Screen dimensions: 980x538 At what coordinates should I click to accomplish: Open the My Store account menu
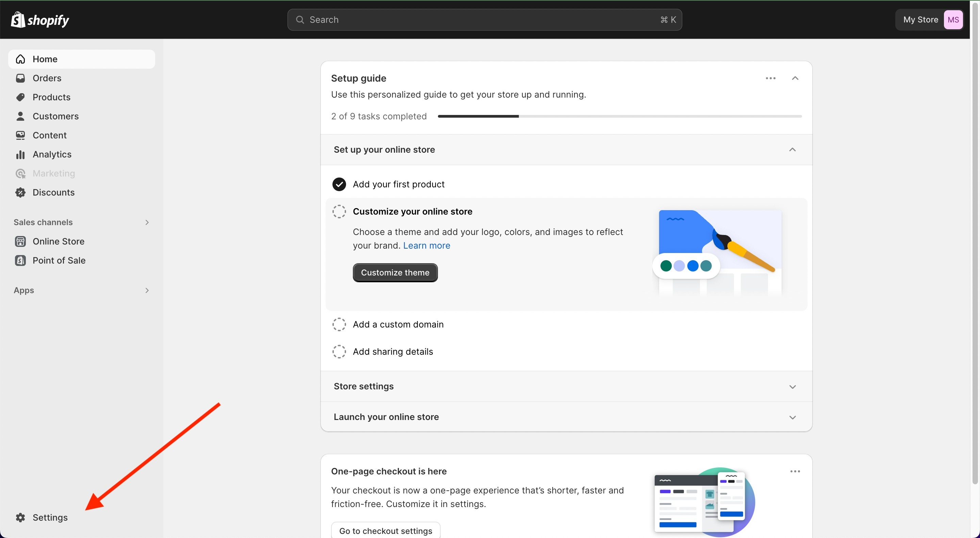pos(929,19)
